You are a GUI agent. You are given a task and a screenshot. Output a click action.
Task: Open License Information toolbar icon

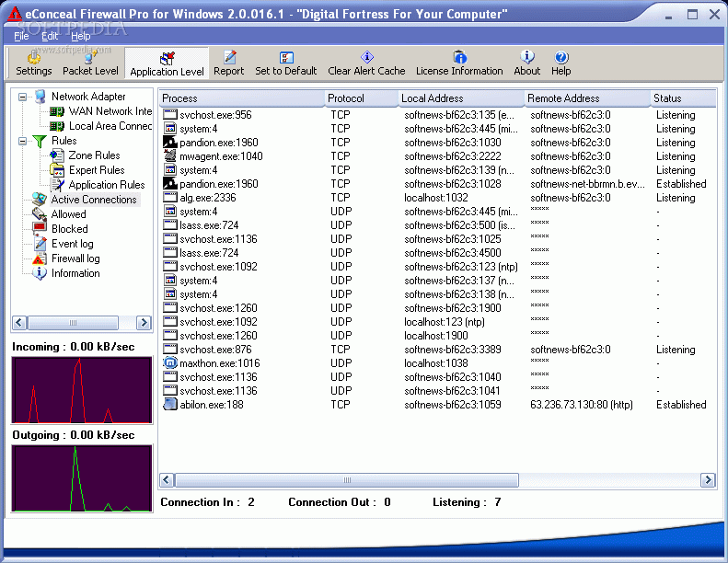(x=459, y=57)
